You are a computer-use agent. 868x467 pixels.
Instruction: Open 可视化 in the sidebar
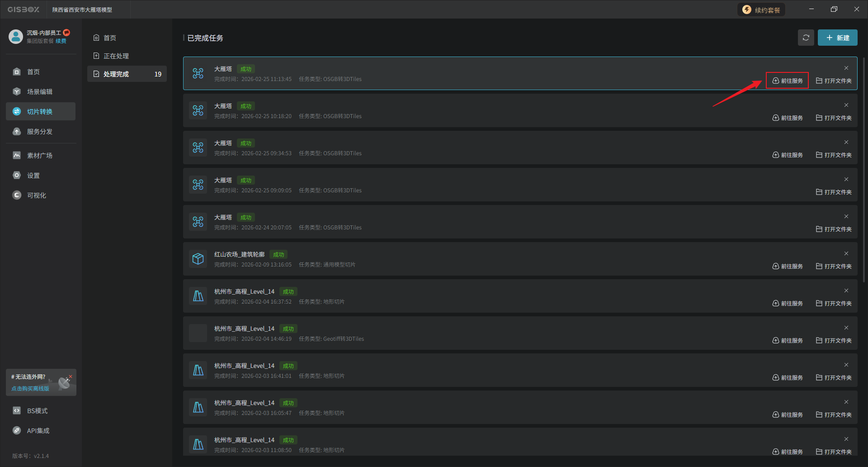point(37,195)
